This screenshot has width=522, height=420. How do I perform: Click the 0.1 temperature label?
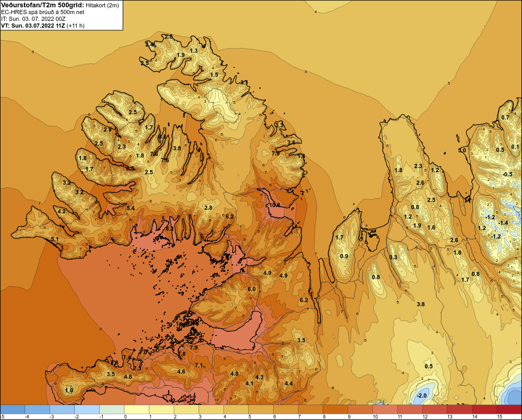point(515,147)
